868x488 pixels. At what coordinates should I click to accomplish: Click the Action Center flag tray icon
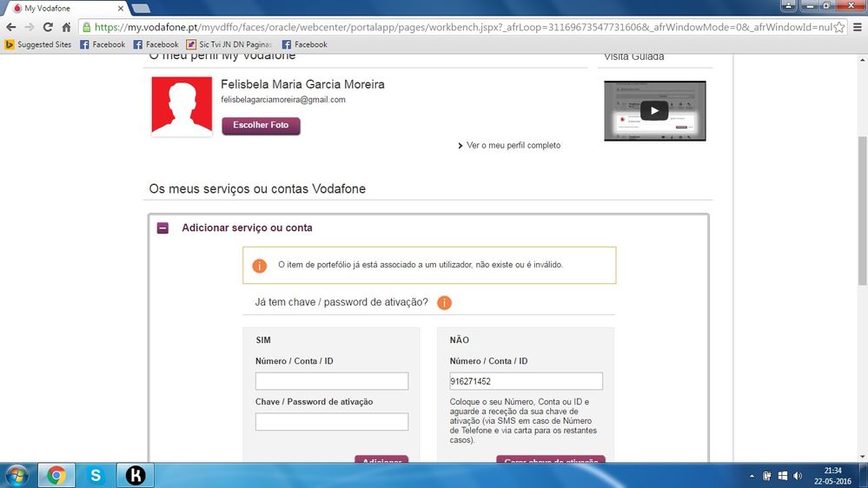[x=767, y=476]
